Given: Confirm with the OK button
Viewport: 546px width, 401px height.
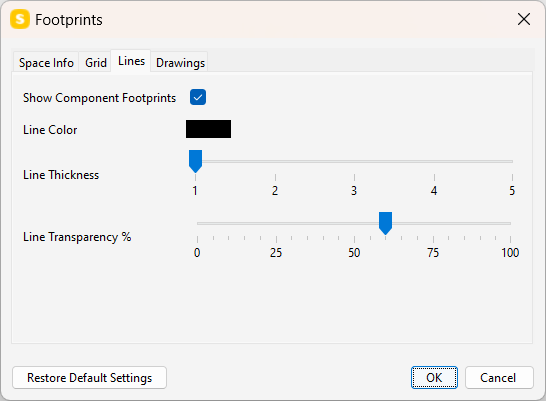Looking at the screenshot, I should tap(434, 378).
